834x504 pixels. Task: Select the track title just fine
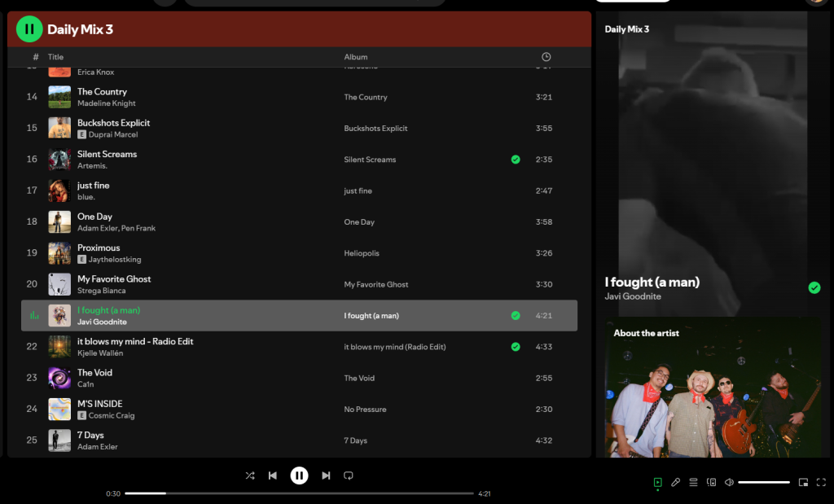(94, 185)
